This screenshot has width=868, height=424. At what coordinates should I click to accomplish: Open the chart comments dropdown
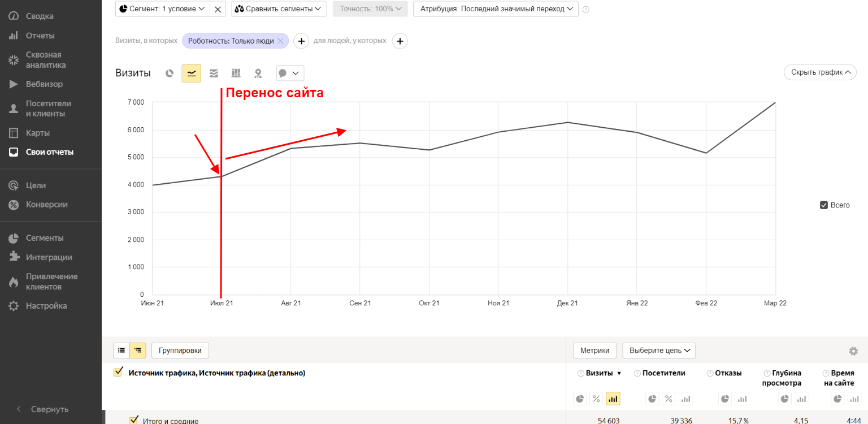click(x=290, y=73)
